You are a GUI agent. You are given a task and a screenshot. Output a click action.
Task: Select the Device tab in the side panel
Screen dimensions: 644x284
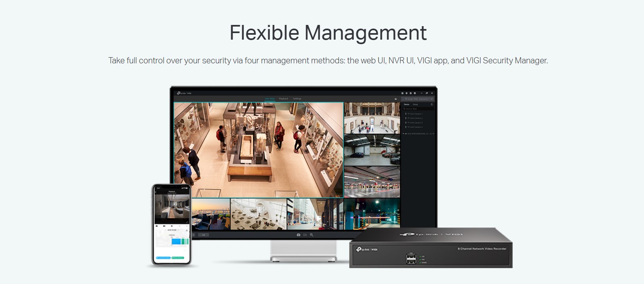406,105
